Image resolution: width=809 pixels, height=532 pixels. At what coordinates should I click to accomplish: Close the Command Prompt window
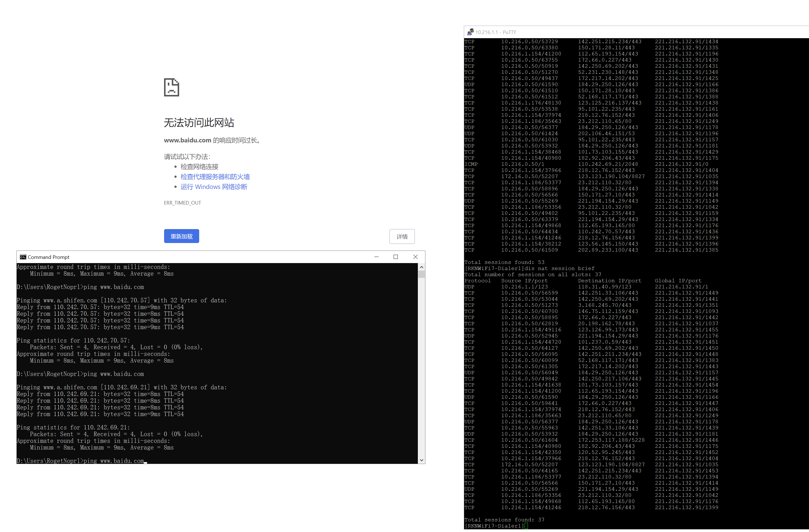(415, 257)
